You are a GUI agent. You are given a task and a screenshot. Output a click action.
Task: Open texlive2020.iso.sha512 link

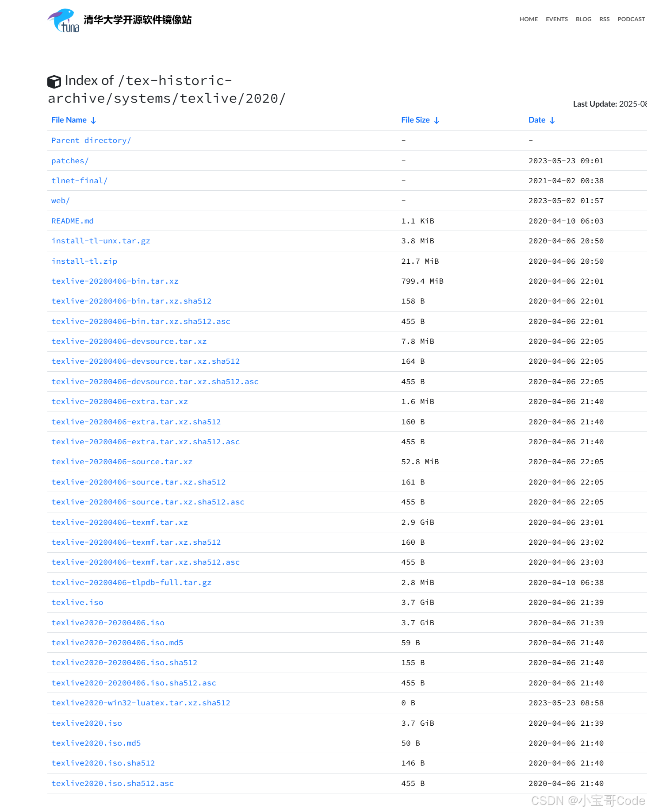[103, 763]
